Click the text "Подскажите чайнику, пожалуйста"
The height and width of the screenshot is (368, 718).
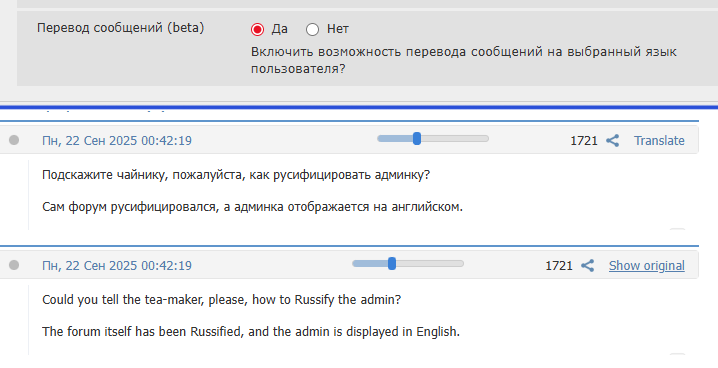pyautogui.click(x=144, y=175)
